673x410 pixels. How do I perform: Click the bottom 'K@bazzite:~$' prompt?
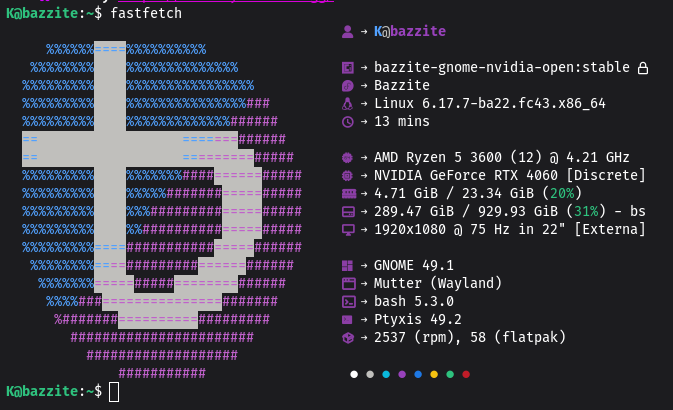click(54, 392)
